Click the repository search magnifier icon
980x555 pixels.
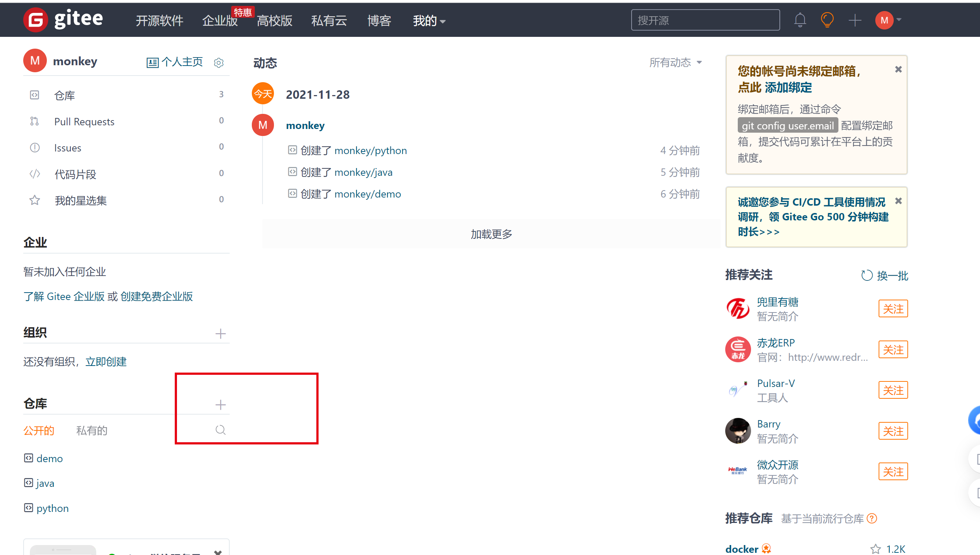pos(220,430)
